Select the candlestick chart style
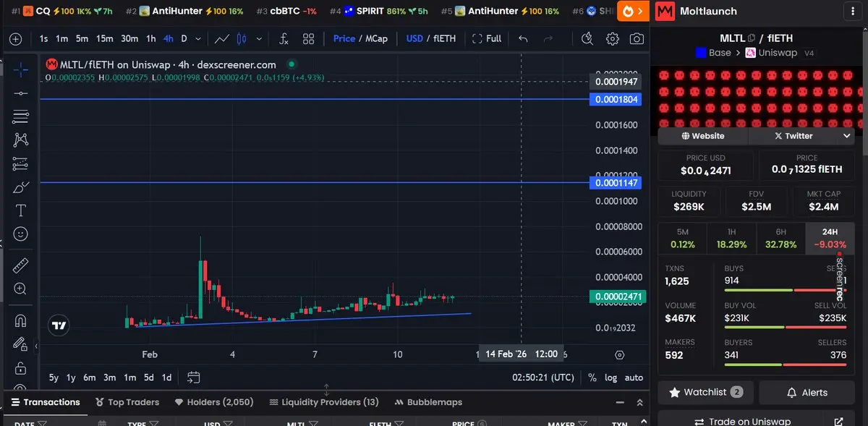Image resolution: width=868 pixels, height=426 pixels. (x=242, y=38)
